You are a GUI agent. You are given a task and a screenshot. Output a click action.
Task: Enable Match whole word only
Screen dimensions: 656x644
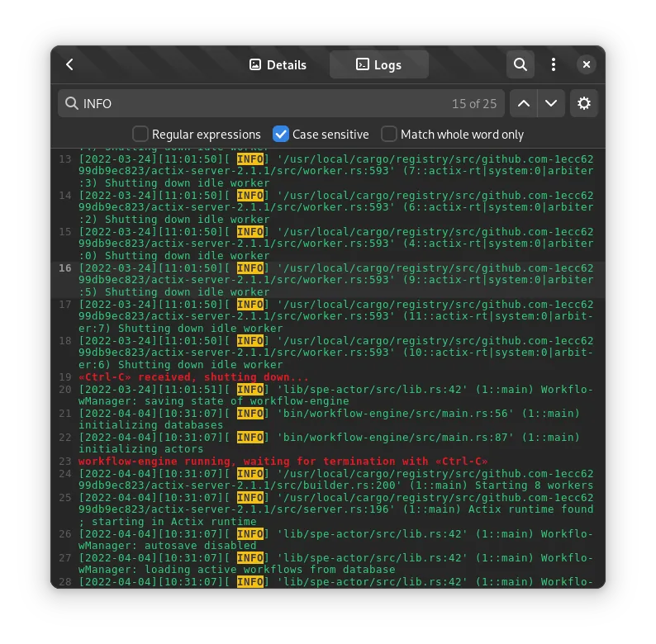(x=389, y=134)
